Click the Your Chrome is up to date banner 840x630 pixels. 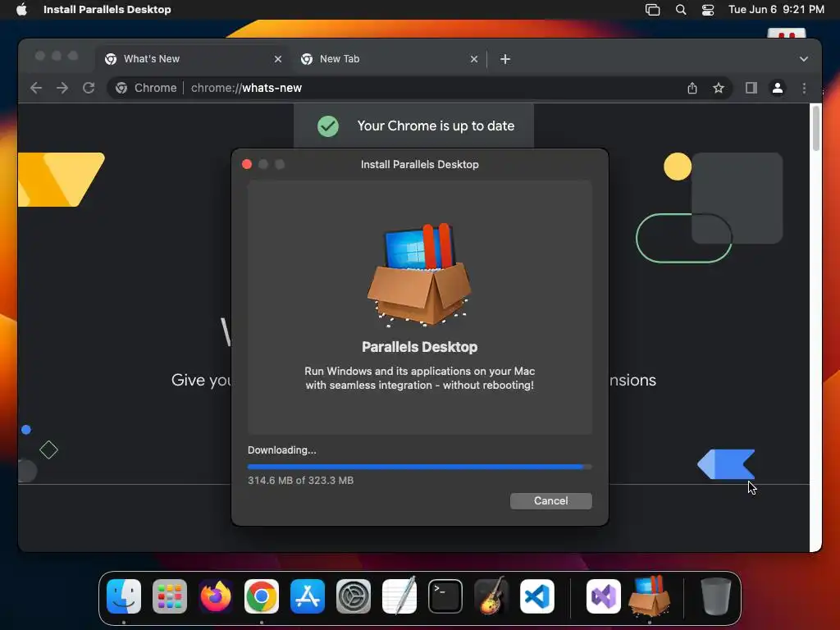(413, 126)
